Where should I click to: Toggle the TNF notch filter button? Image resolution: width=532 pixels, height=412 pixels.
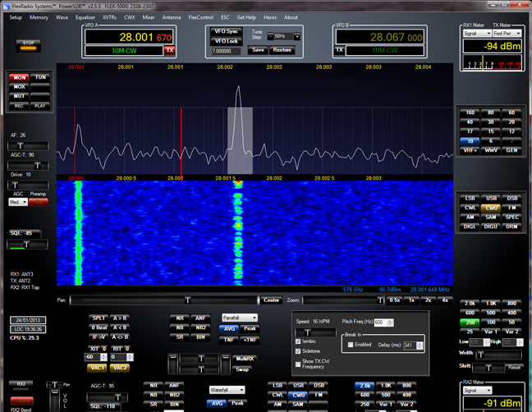[x=229, y=340]
